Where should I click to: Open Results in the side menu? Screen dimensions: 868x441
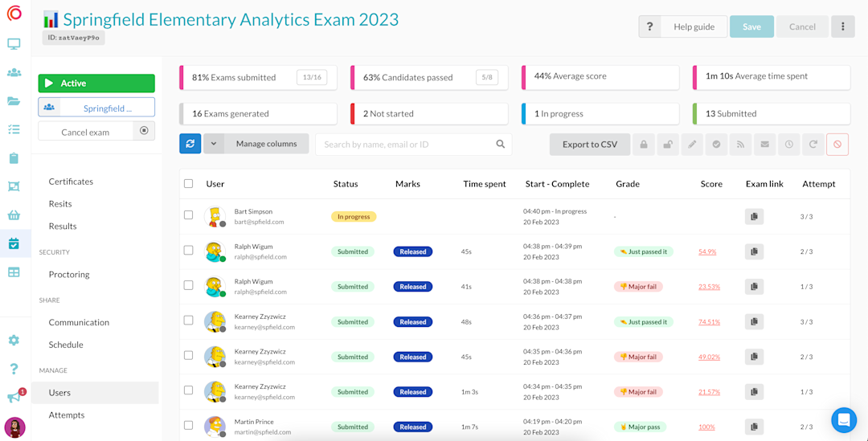[x=63, y=226]
